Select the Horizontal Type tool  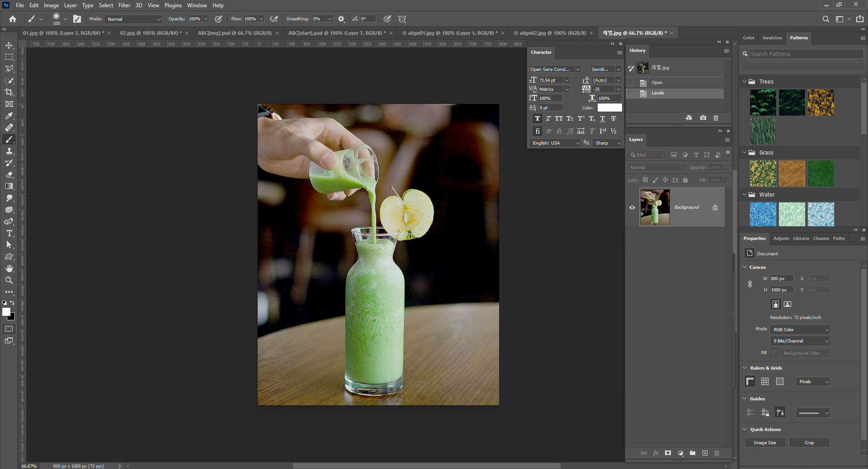(x=9, y=233)
